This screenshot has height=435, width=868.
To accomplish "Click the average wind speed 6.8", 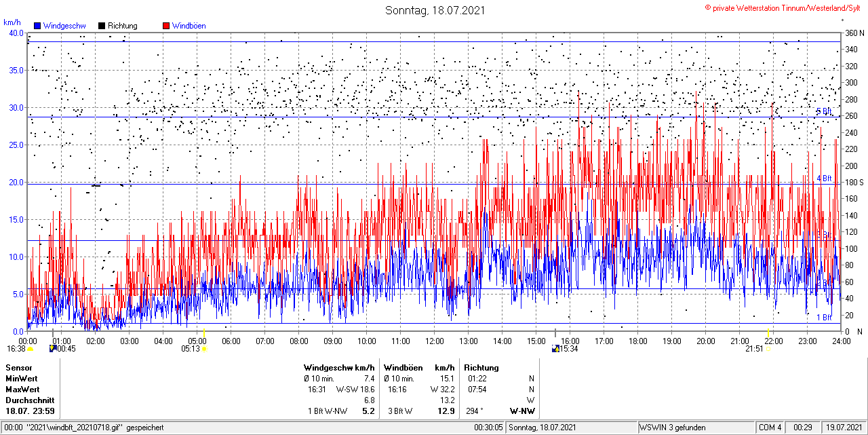I will click(370, 400).
